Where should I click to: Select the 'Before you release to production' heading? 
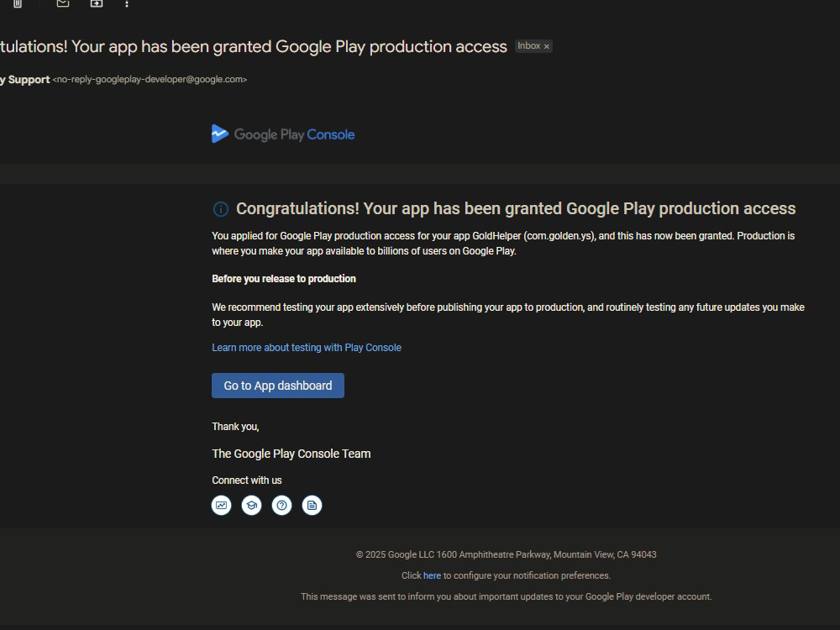(x=284, y=279)
